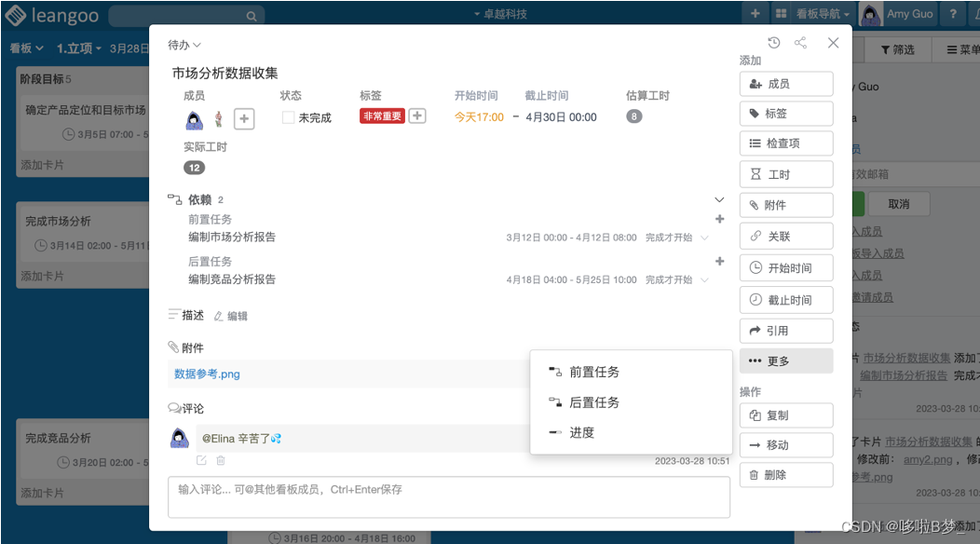Click the comment input field
This screenshot has height=544, width=980.
pos(449,497)
